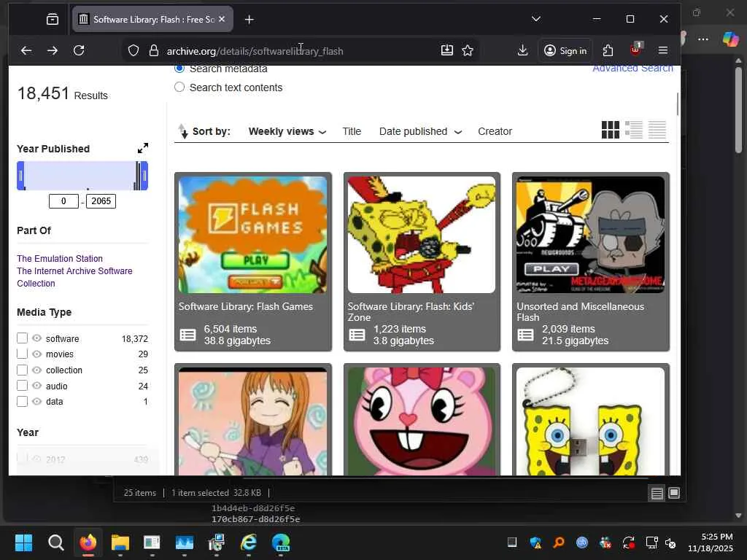Select Search metadata radio option
Viewport: 747px width, 560px height.
pos(179,69)
